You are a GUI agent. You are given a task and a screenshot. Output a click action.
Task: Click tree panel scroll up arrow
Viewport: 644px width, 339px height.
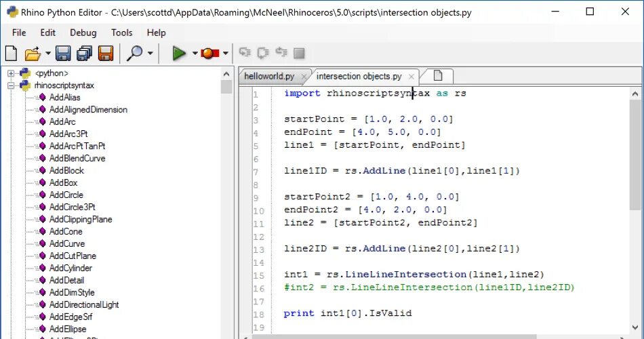(226, 74)
